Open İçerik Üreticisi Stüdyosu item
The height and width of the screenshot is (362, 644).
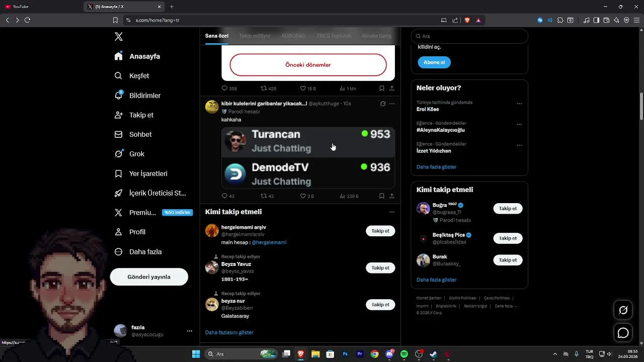150,193
